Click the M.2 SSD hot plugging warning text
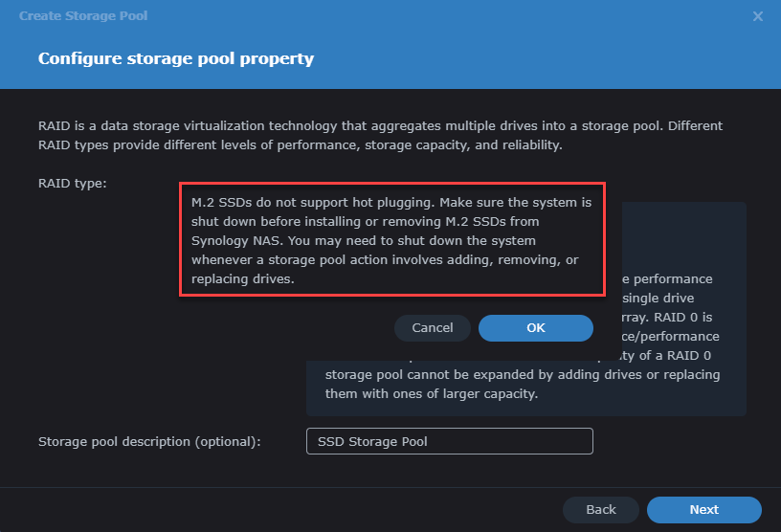Image resolution: width=781 pixels, height=532 pixels. [x=391, y=239]
